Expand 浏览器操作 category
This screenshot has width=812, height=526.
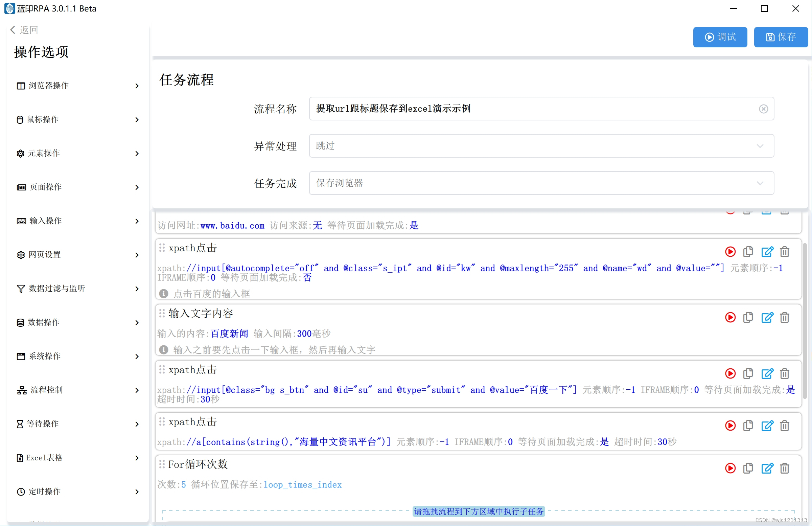[x=77, y=86]
